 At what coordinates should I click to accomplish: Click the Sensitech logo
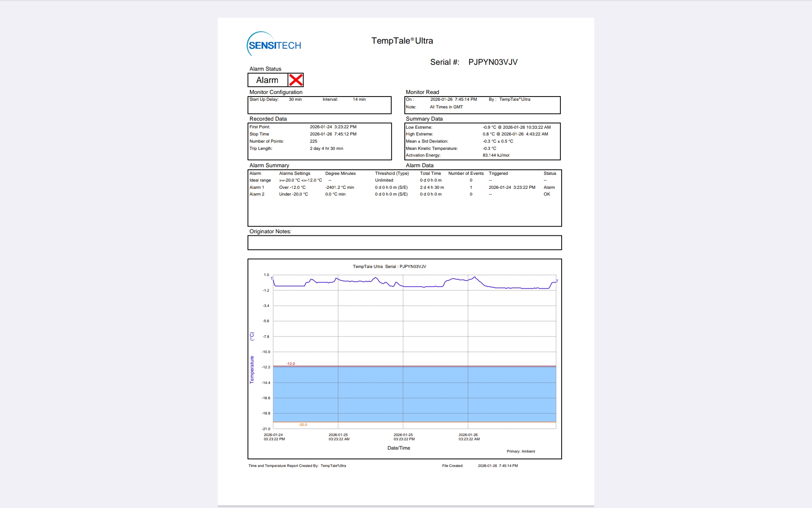coord(274,44)
